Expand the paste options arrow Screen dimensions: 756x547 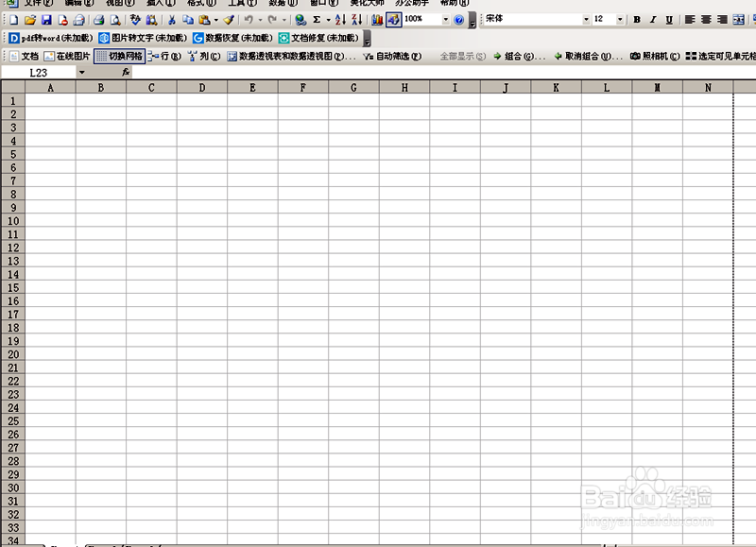pyautogui.click(x=216, y=20)
